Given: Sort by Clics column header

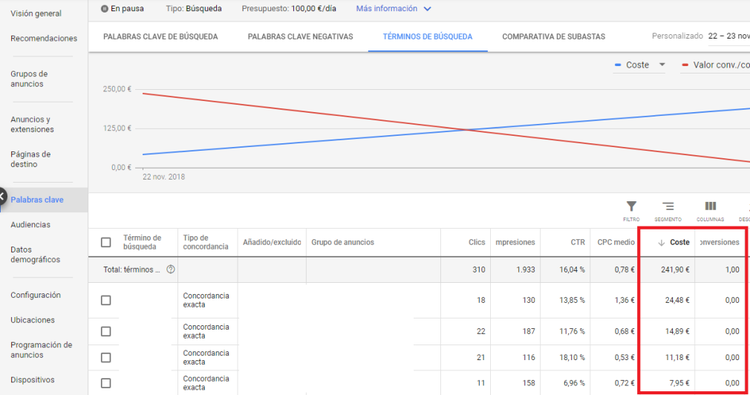Looking at the screenshot, I should 477,242.
